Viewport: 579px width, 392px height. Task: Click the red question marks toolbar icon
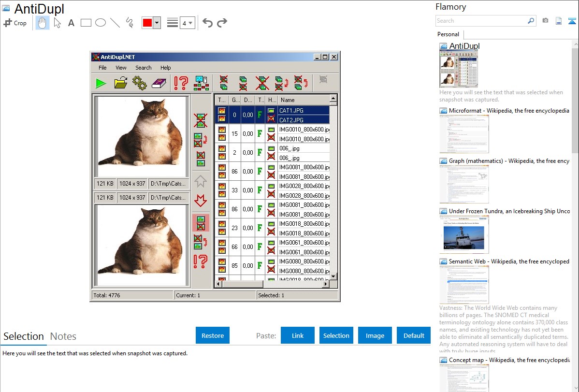[x=181, y=83]
